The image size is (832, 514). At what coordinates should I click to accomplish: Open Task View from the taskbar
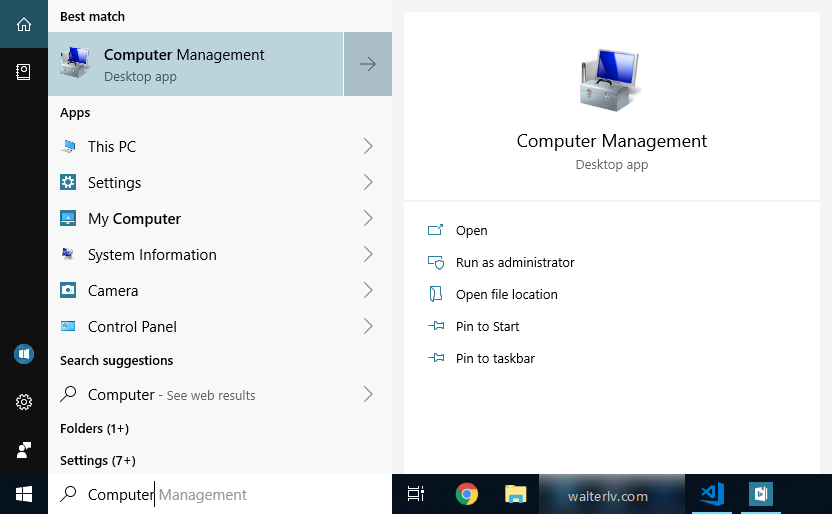tap(416, 494)
